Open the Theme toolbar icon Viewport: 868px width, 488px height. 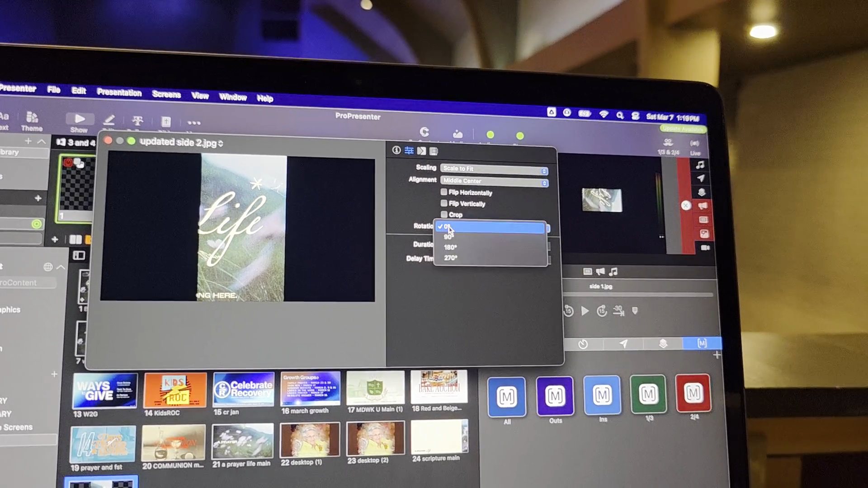(32, 118)
